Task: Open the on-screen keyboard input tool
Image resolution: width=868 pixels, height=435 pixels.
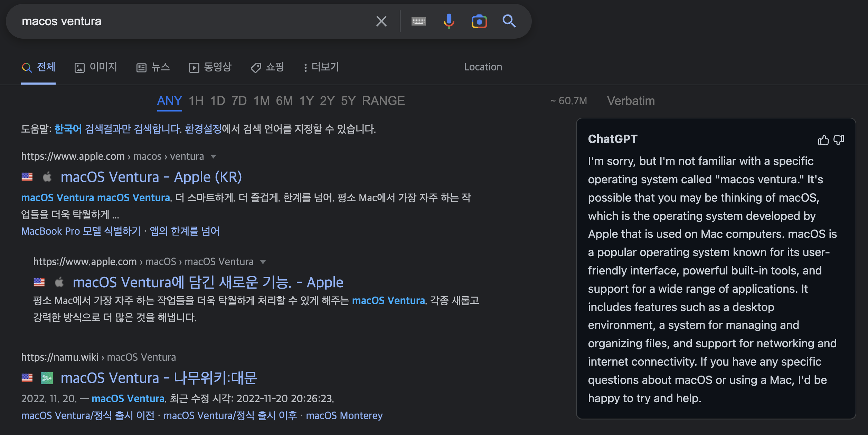Action: 418,21
